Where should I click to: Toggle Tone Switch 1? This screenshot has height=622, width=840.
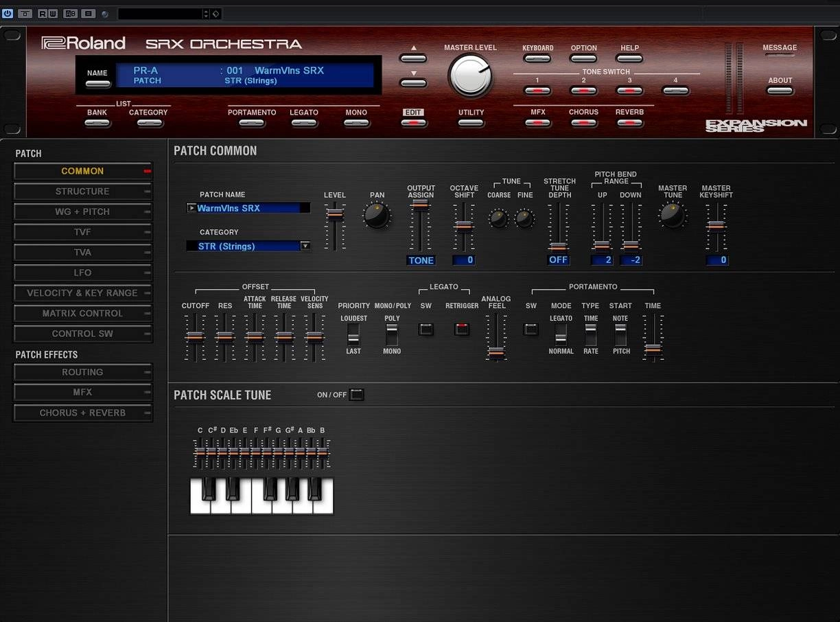pos(537,91)
